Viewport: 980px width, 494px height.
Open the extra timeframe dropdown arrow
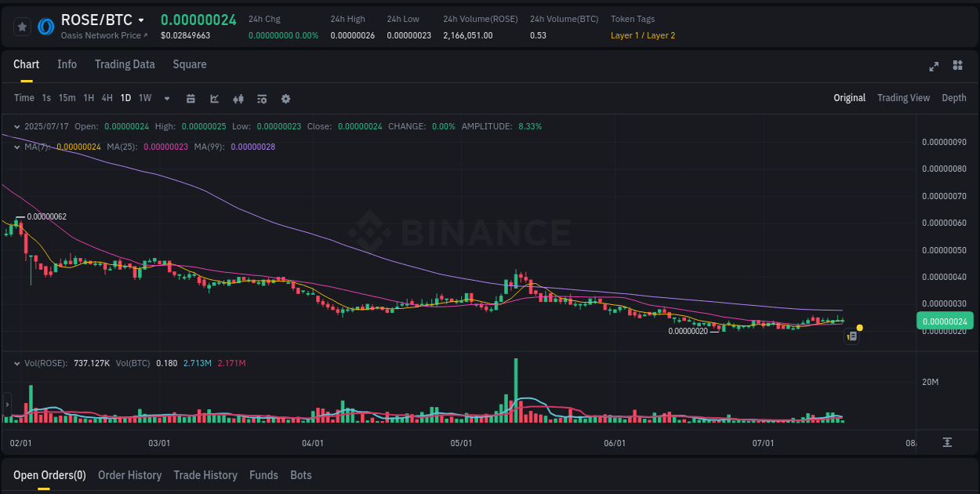click(165, 98)
